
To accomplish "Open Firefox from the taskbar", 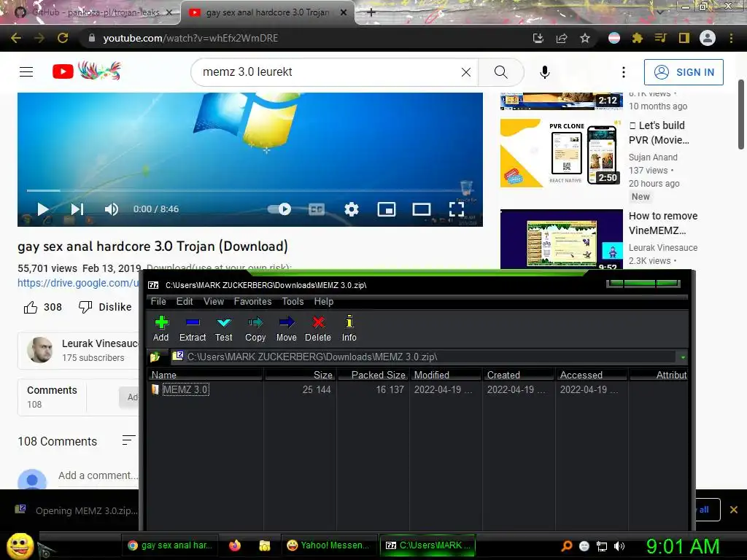I will pos(235,545).
